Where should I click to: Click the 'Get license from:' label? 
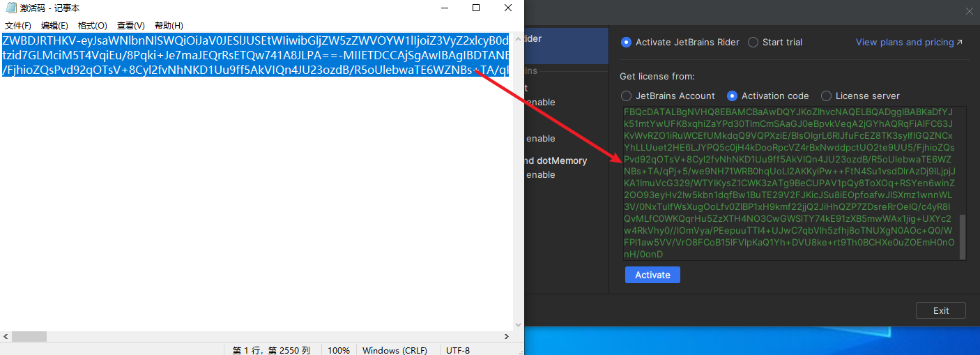[x=657, y=76]
